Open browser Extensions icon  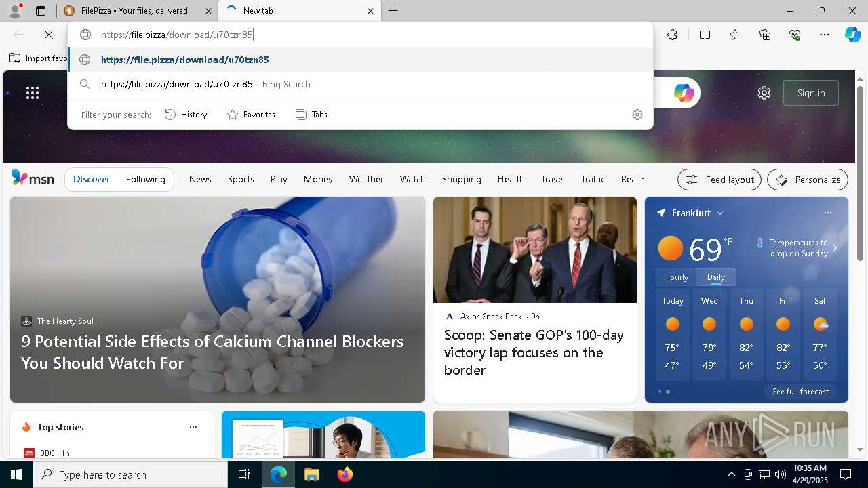(x=672, y=35)
